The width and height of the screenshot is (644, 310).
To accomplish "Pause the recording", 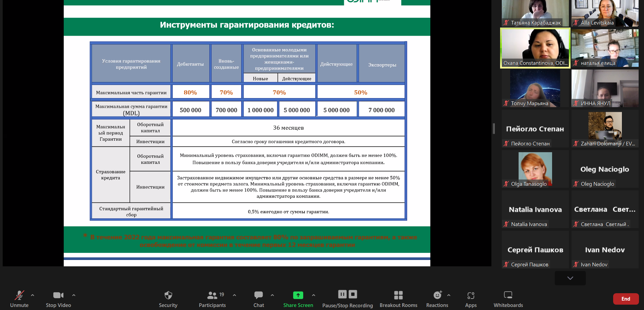I will (342, 294).
